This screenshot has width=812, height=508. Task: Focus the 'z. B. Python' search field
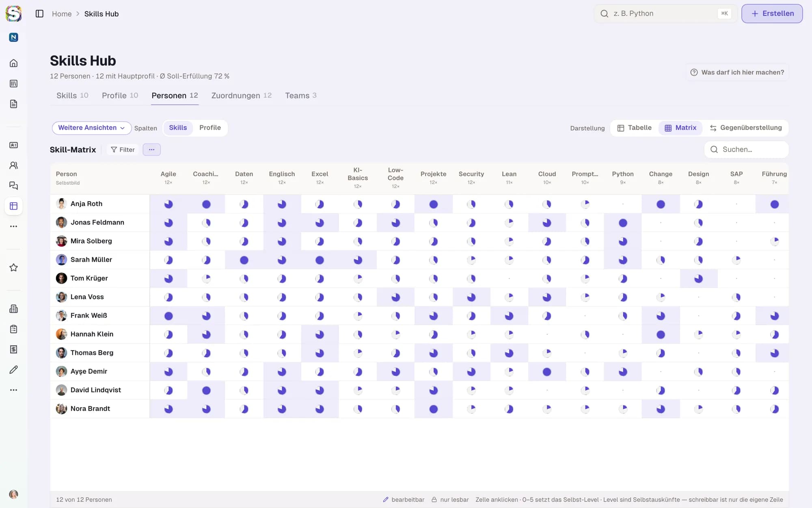(x=666, y=13)
